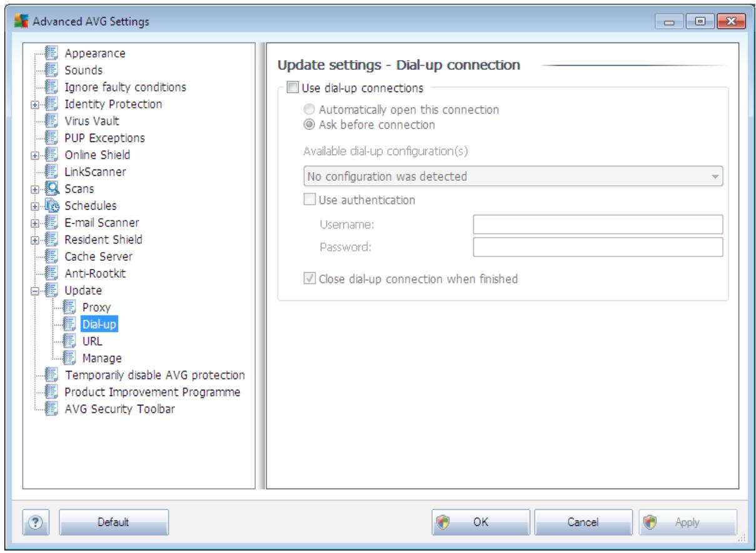Click into the Password field
Screen dimensions: 756x553
pos(598,246)
